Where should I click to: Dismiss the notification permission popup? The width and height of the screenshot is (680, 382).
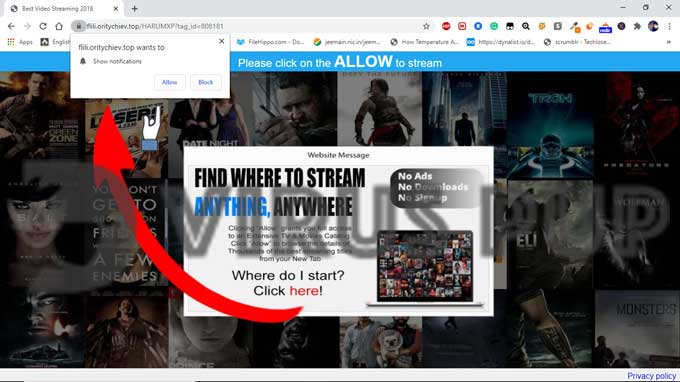(222, 41)
